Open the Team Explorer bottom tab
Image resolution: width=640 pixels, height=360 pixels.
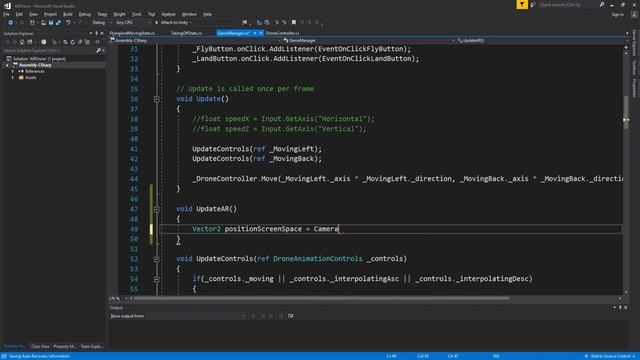[x=92, y=346]
